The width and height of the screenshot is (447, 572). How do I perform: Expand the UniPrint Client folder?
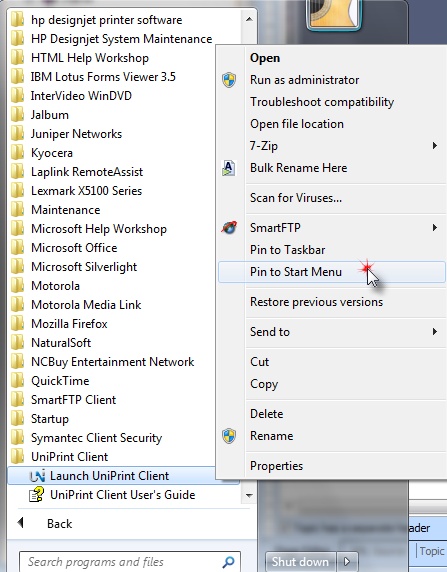69,457
